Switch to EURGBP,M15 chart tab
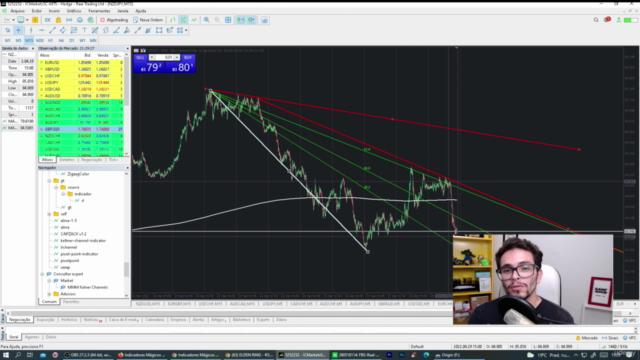The image size is (640, 360). [x=179, y=304]
